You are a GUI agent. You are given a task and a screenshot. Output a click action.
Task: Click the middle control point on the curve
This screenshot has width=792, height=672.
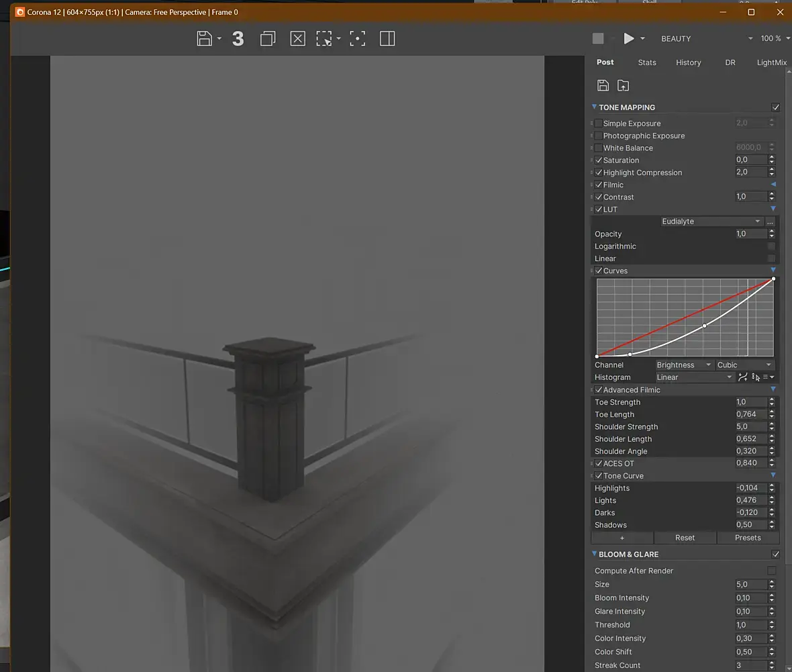[704, 326]
